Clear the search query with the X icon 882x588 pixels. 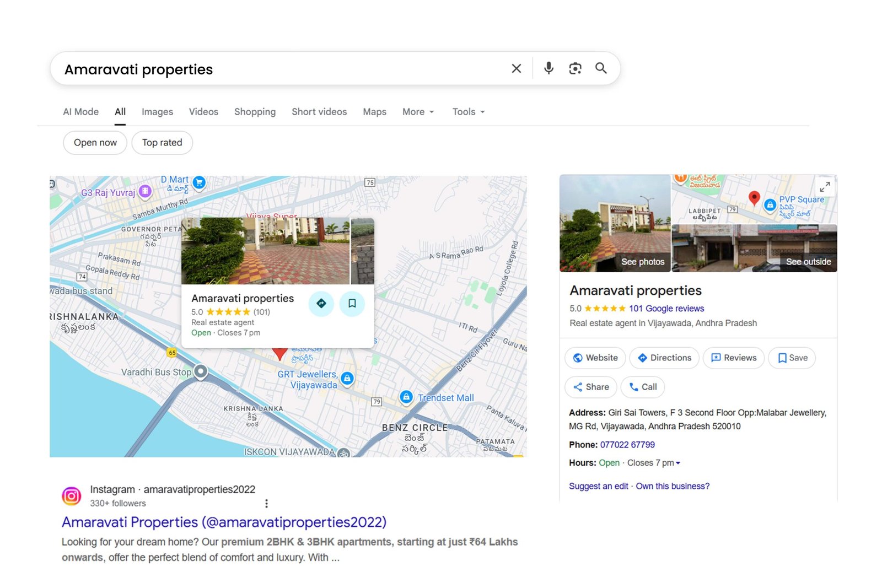tap(516, 68)
